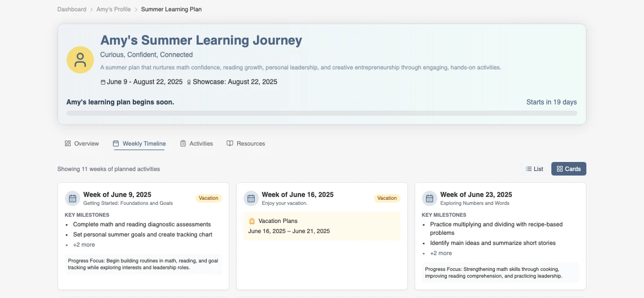Switch to Cards view
Image resolution: width=644 pixels, height=298 pixels.
coord(568,169)
